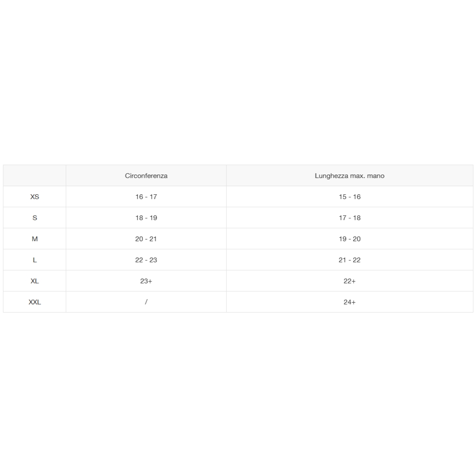Select the S size row label
The width and height of the screenshot is (476, 476).
[x=35, y=218]
